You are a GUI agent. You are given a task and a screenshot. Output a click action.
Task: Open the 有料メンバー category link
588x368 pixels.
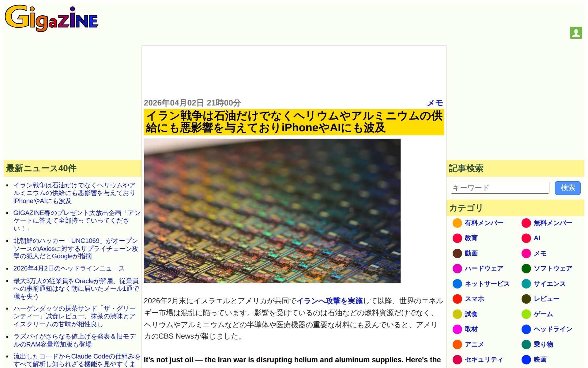[x=484, y=223]
